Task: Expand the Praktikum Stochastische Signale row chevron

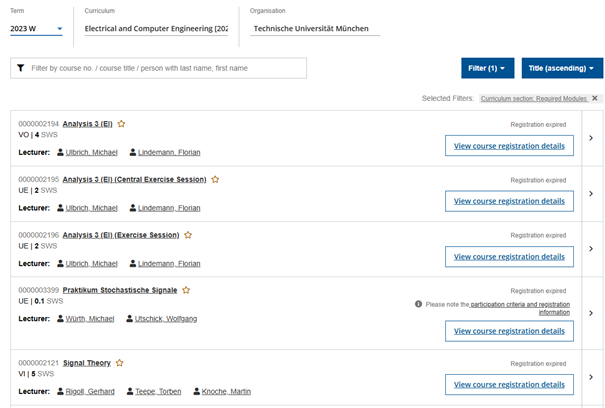Action: click(x=591, y=313)
